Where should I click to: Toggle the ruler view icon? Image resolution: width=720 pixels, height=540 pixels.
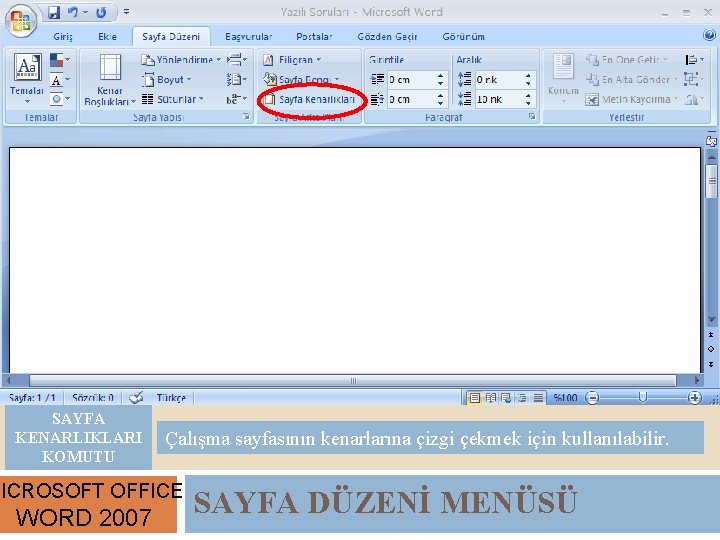tap(711, 141)
